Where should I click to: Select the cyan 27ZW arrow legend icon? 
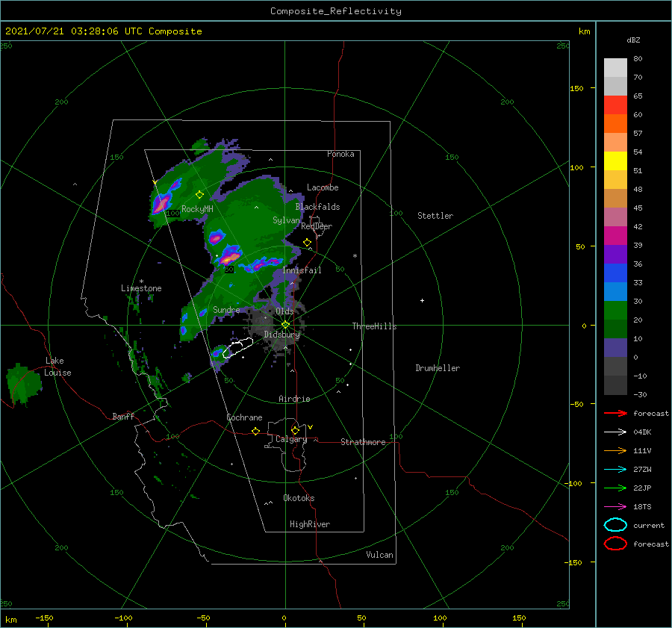click(615, 469)
